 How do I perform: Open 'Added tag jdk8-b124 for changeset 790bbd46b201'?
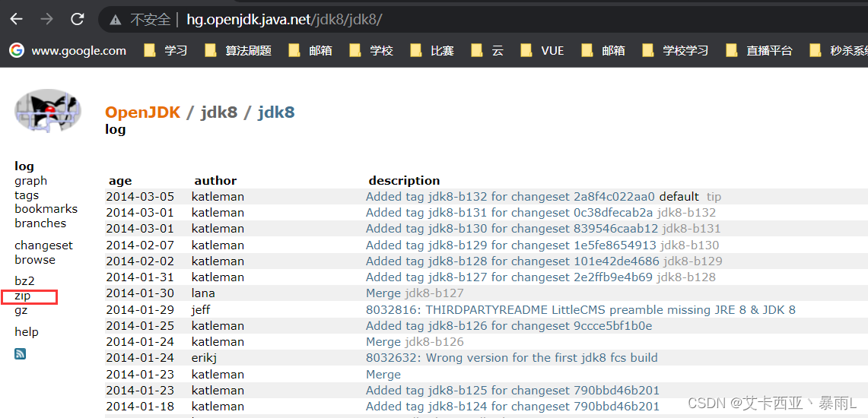(513, 407)
